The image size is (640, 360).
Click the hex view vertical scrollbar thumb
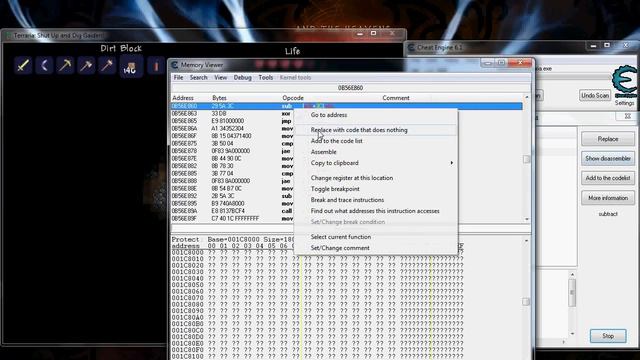tap(527, 302)
